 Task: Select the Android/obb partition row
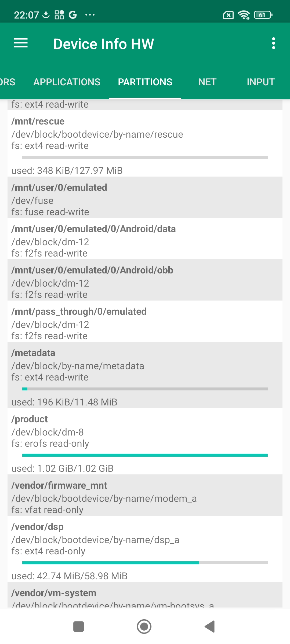click(145, 280)
